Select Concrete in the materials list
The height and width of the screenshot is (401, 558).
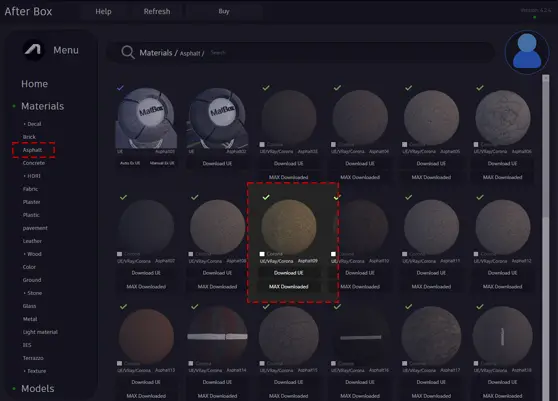tap(34, 163)
